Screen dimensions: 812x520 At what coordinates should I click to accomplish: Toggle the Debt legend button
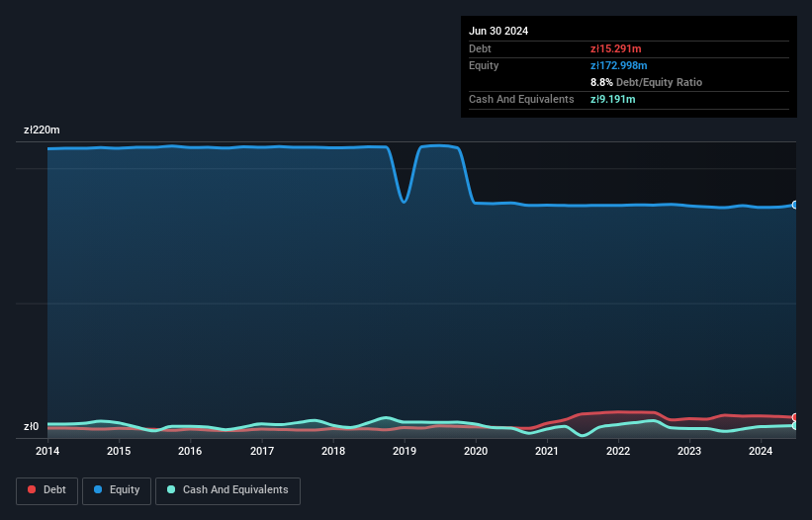(x=47, y=490)
